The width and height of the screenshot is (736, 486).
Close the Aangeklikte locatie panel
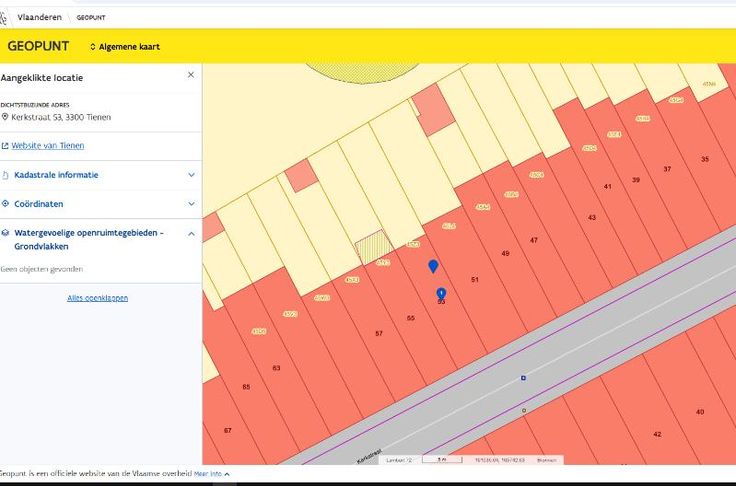click(191, 75)
